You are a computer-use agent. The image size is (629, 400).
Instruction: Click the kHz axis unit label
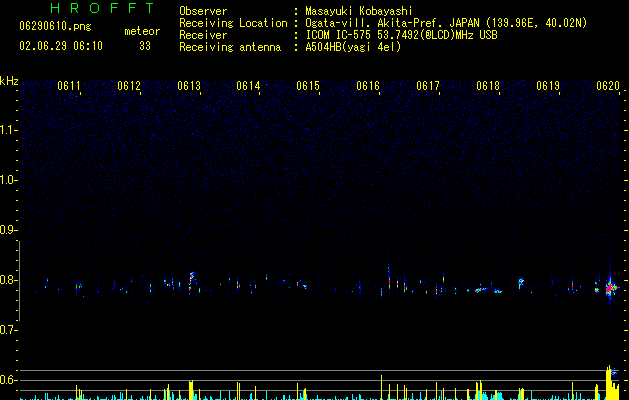coord(9,81)
